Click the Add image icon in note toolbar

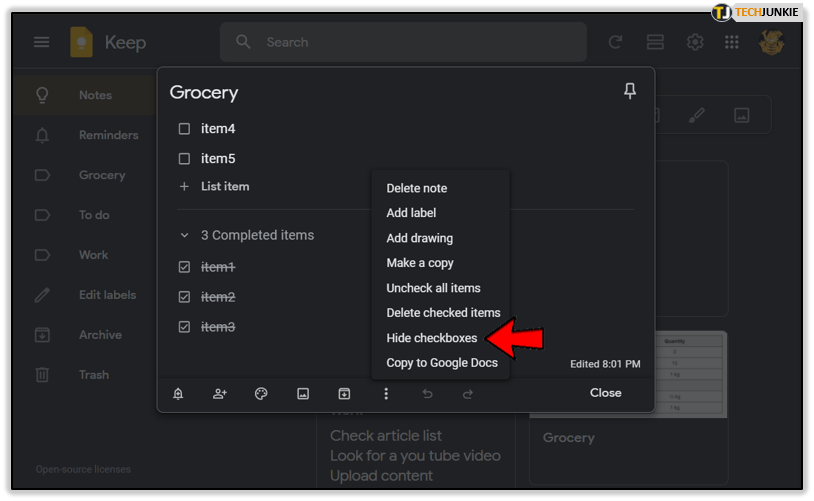click(303, 394)
